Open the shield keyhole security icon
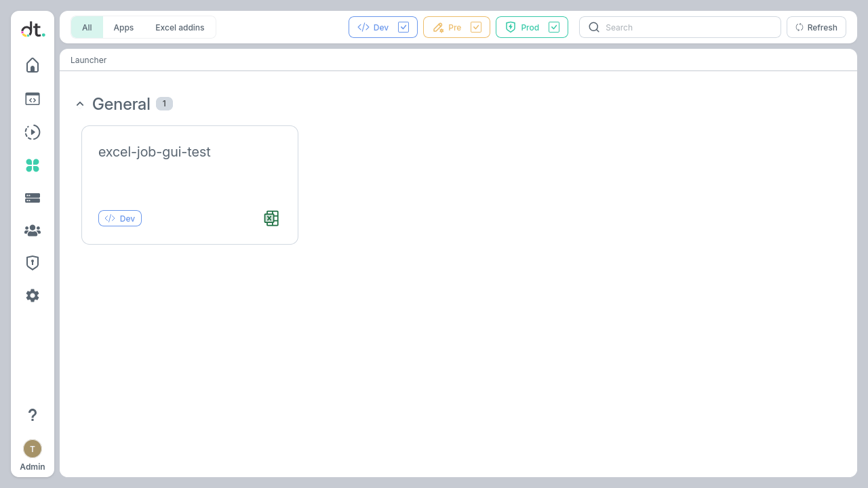The image size is (868, 488). tap(33, 263)
